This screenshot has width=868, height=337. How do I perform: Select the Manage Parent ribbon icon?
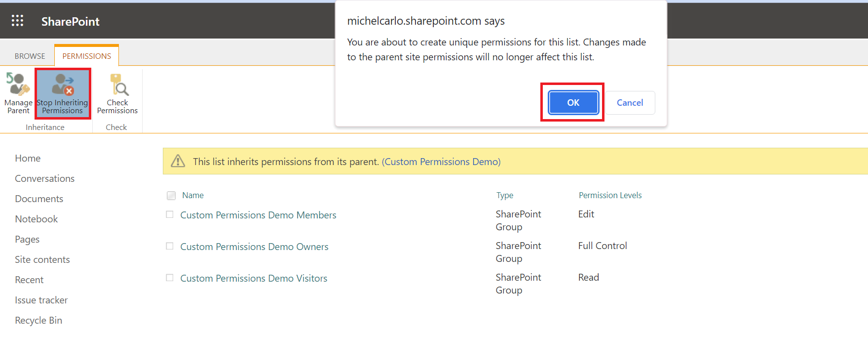point(18,89)
